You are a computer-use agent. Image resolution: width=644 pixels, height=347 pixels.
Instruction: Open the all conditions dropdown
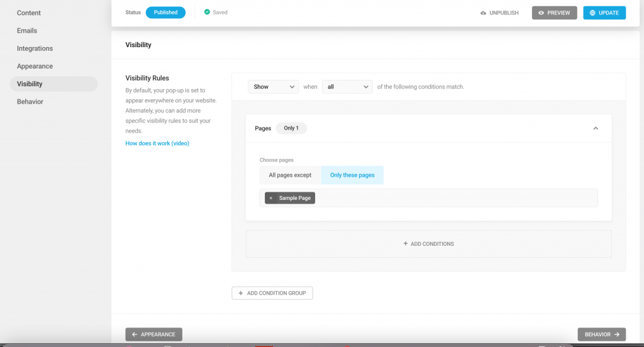(347, 87)
